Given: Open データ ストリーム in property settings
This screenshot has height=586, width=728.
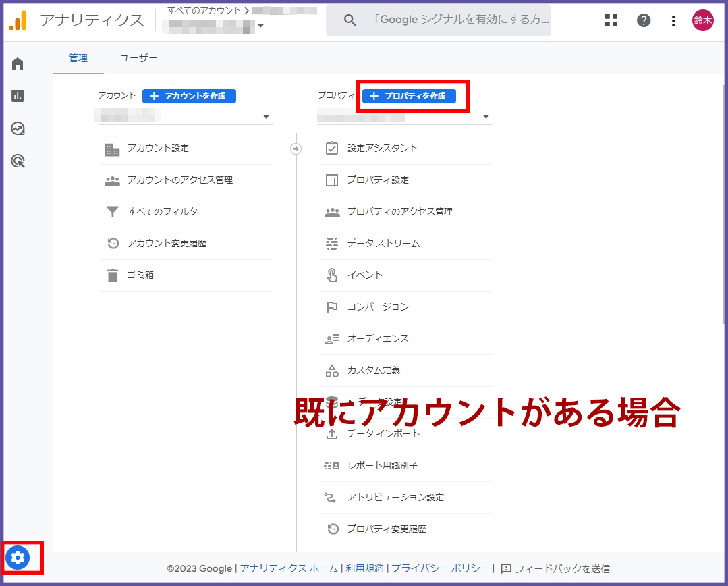Looking at the screenshot, I should [x=383, y=243].
